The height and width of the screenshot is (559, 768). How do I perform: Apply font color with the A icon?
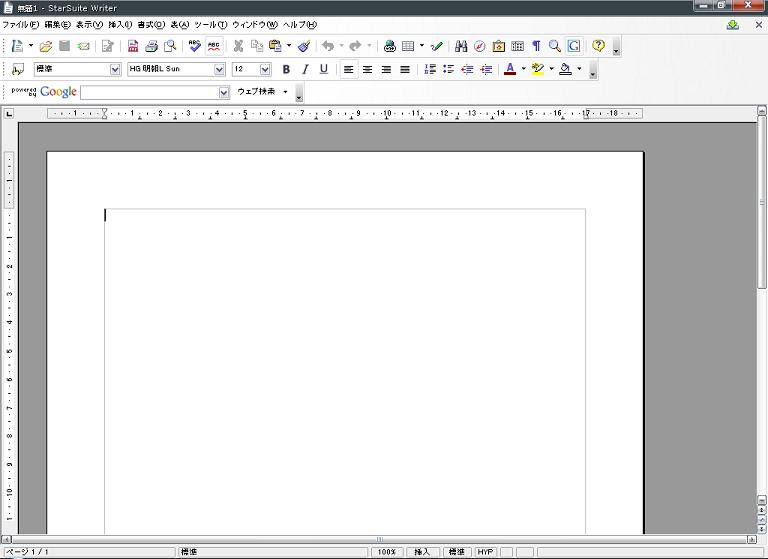point(510,69)
